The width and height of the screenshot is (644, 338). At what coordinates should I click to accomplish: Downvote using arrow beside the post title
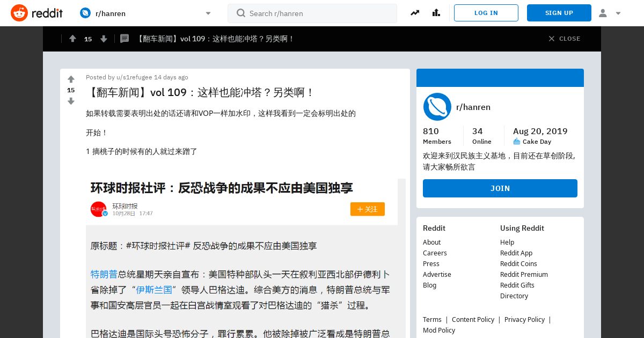click(x=71, y=101)
